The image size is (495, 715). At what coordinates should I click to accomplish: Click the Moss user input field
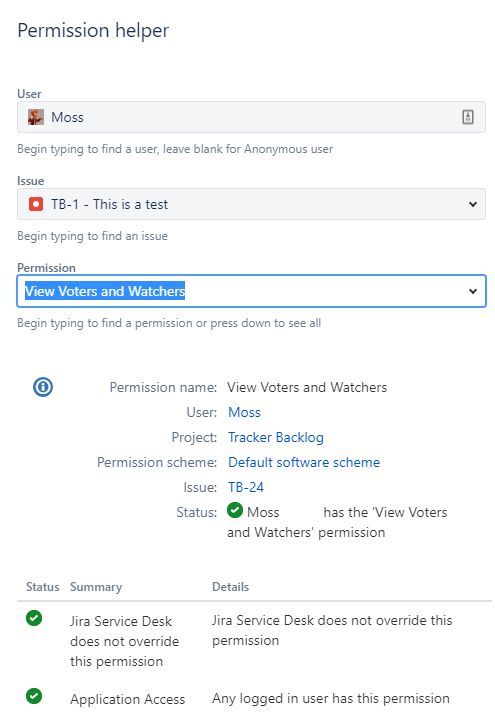click(x=251, y=117)
